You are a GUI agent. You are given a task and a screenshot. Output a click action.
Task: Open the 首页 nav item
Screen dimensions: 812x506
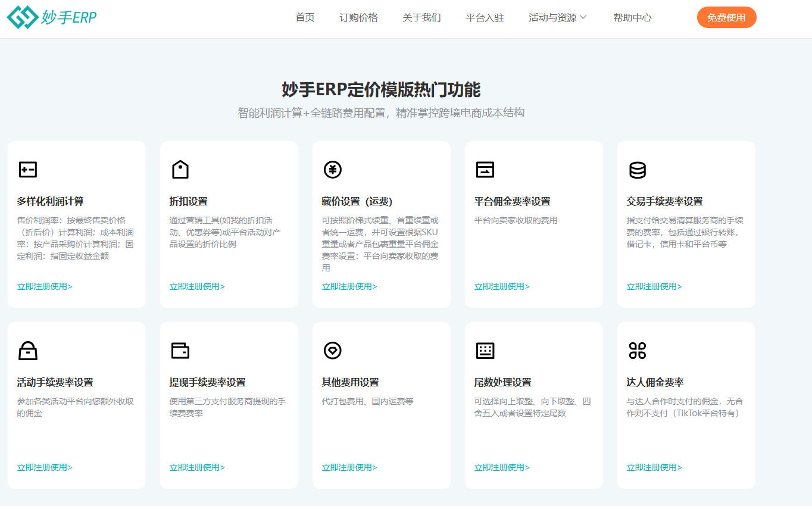coord(305,18)
